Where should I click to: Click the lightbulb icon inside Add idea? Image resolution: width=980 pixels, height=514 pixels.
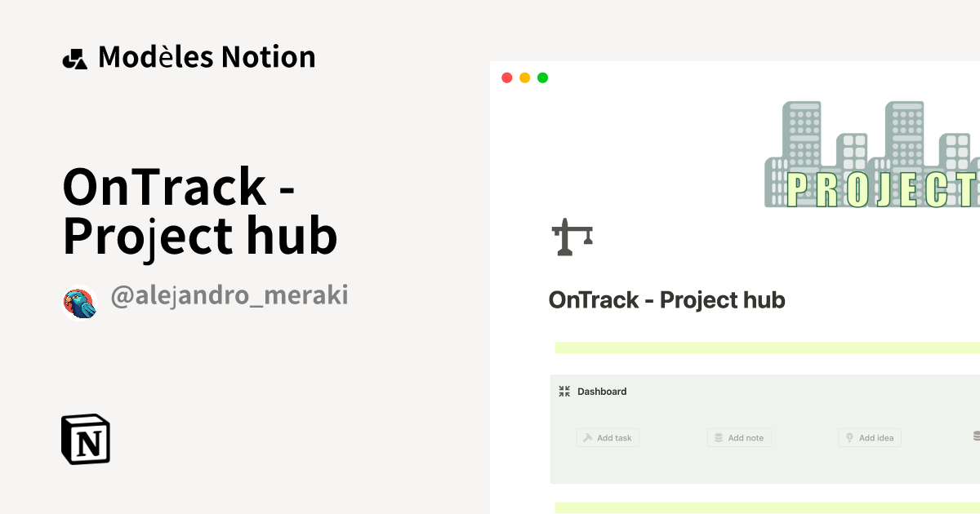tap(849, 437)
